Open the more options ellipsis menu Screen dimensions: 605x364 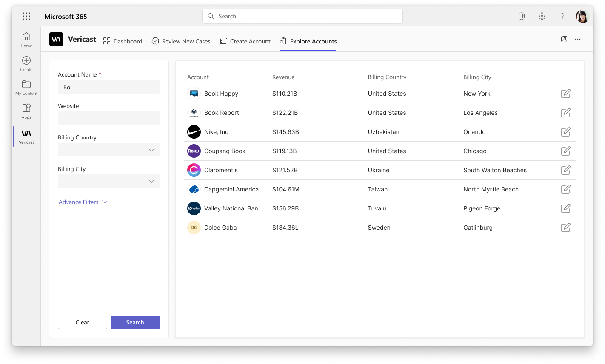578,39
